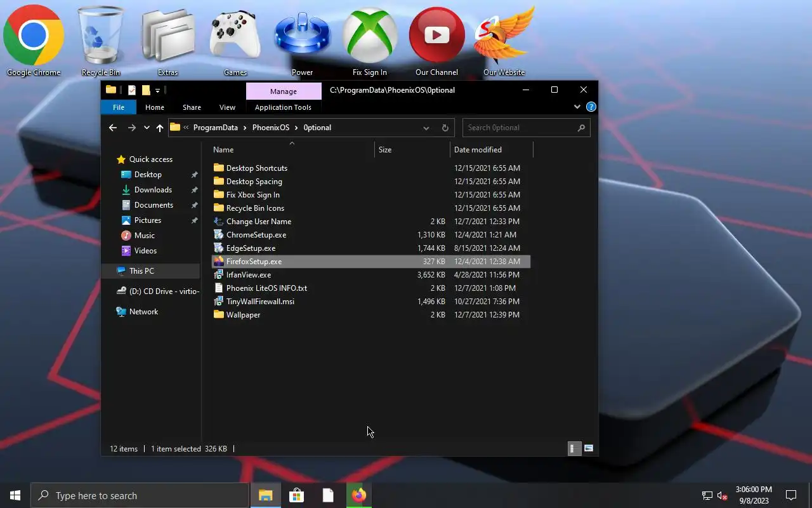
Task: Select the Desktop Spacing folder
Action: 371,182
